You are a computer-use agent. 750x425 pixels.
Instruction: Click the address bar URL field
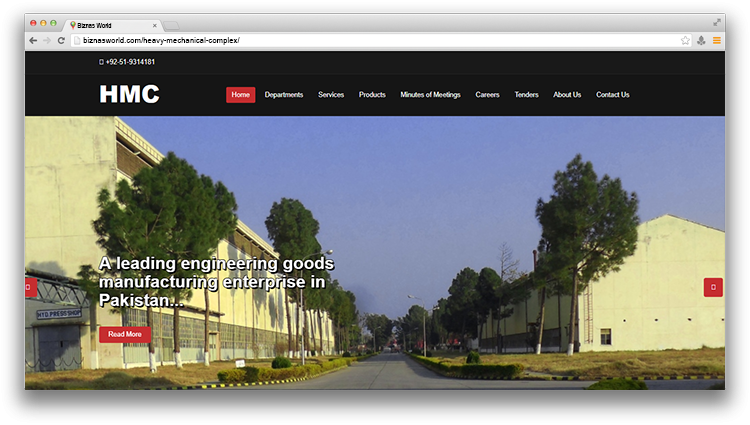coord(370,40)
